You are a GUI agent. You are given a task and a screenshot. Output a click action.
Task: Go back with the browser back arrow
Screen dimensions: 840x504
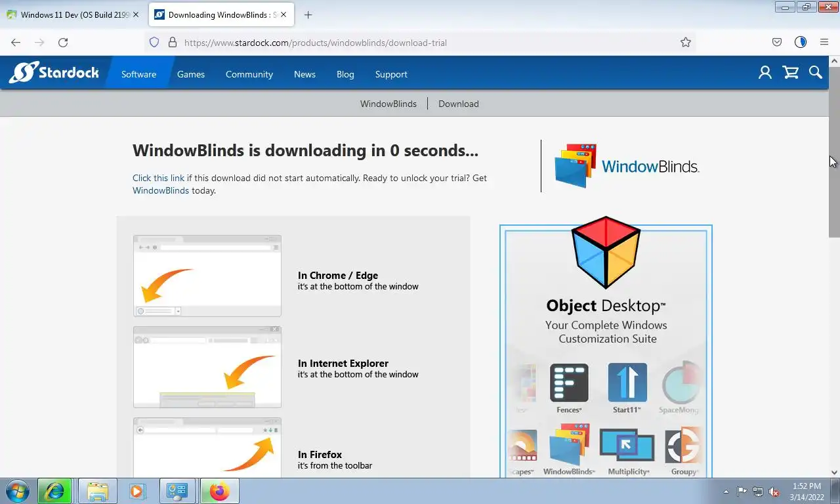(x=16, y=43)
